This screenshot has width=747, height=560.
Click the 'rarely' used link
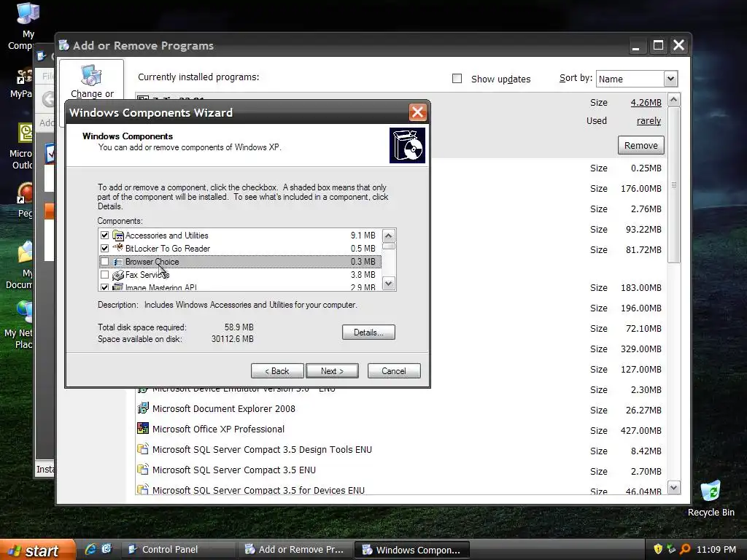[x=649, y=121]
